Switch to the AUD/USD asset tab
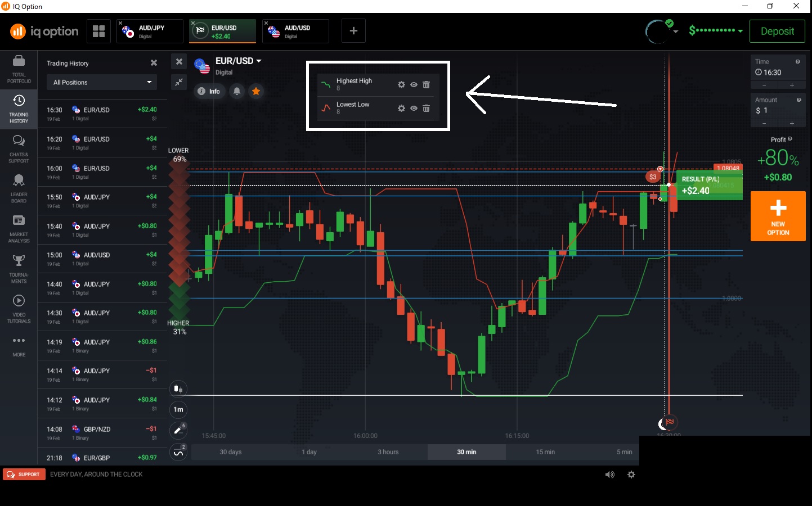This screenshot has width=812, height=506. pos(295,31)
